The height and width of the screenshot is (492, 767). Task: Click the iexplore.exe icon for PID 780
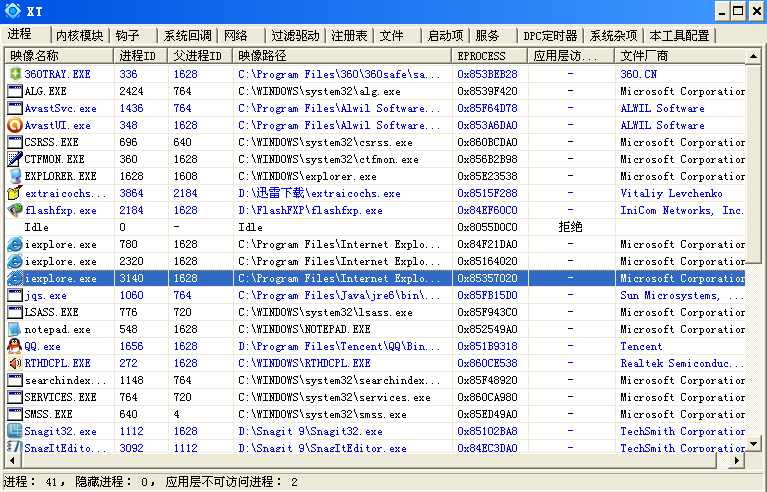(x=15, y=244)
